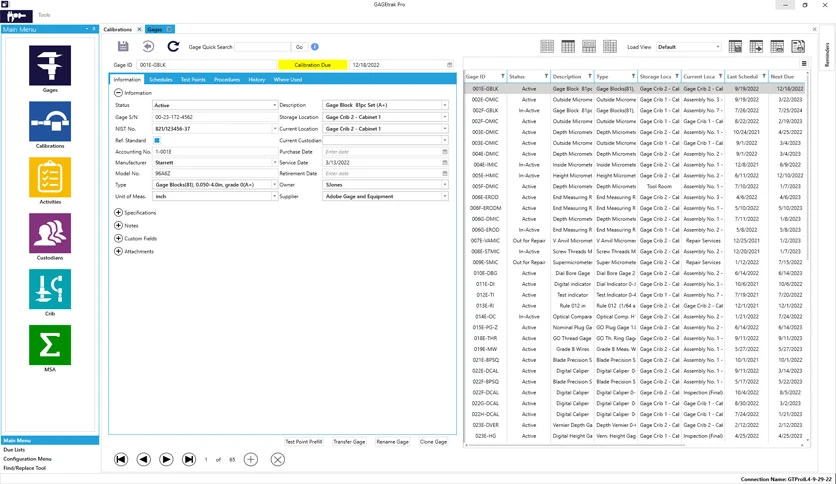Viewport: 836px width, 484px height.
Task: Switch to the Calibrations document tab
Action: click(118, 29)
